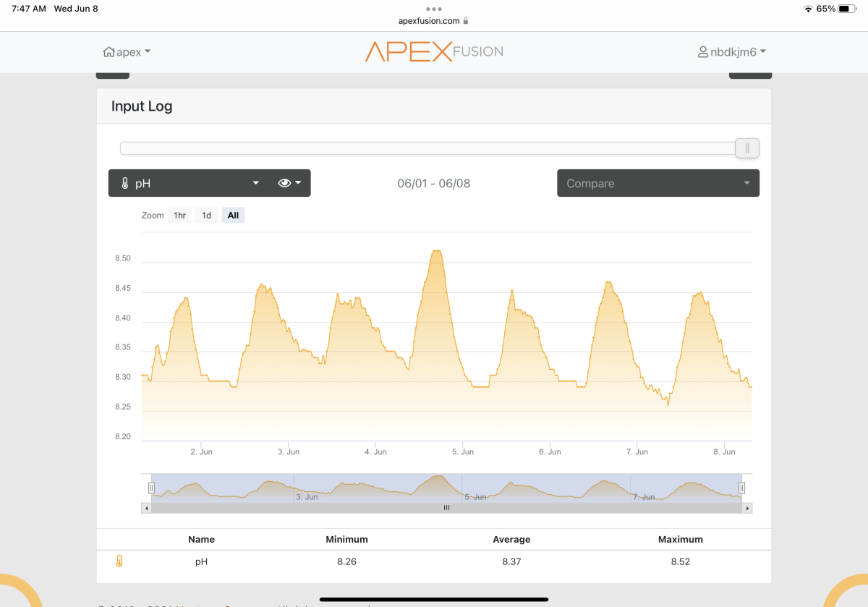Click the Name column header

point(201,540)
